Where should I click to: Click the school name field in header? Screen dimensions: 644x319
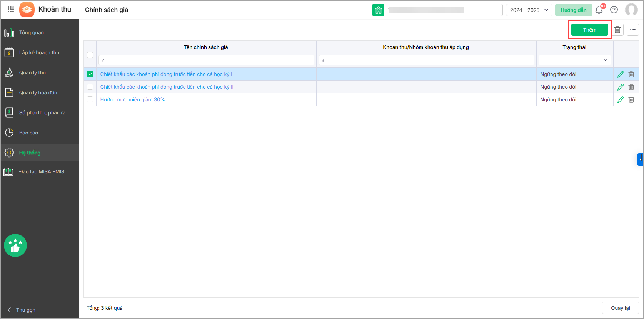pyautogui.click(x=443, y=10)
